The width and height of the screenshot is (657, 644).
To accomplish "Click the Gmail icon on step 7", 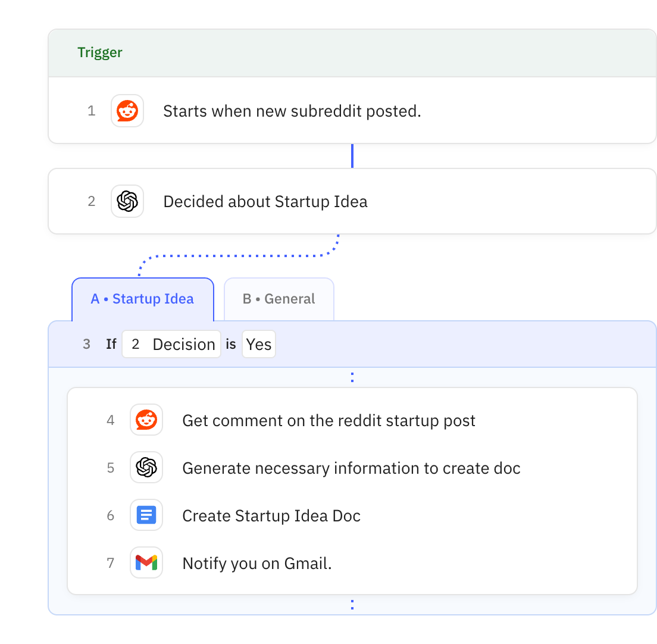I will (x=146, y=562).
